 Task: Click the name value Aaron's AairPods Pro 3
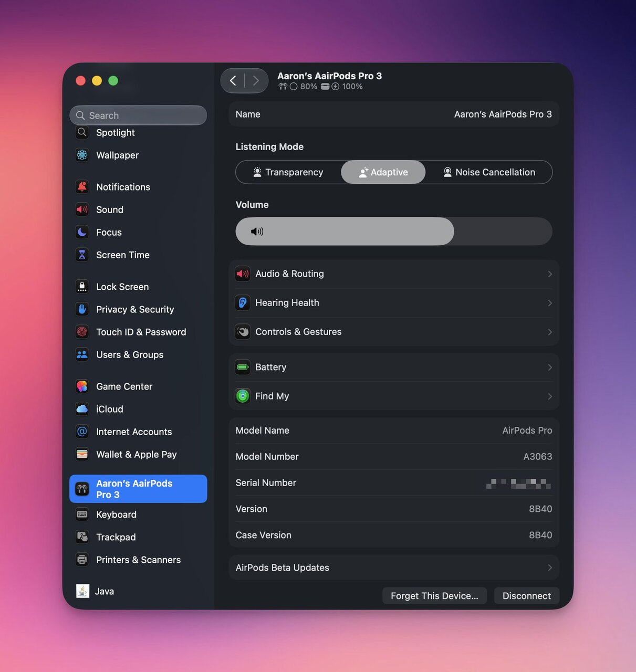click(x=503, y=114)
